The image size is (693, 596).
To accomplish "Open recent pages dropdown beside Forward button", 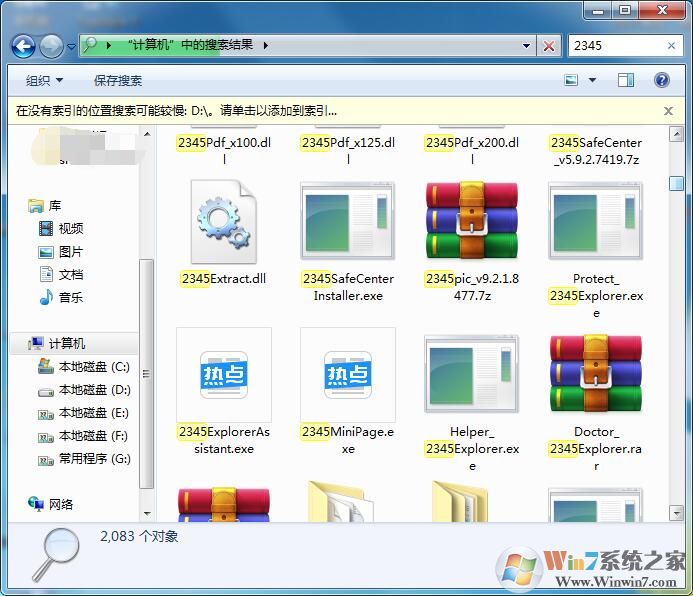I will click(x=71, y=46).
